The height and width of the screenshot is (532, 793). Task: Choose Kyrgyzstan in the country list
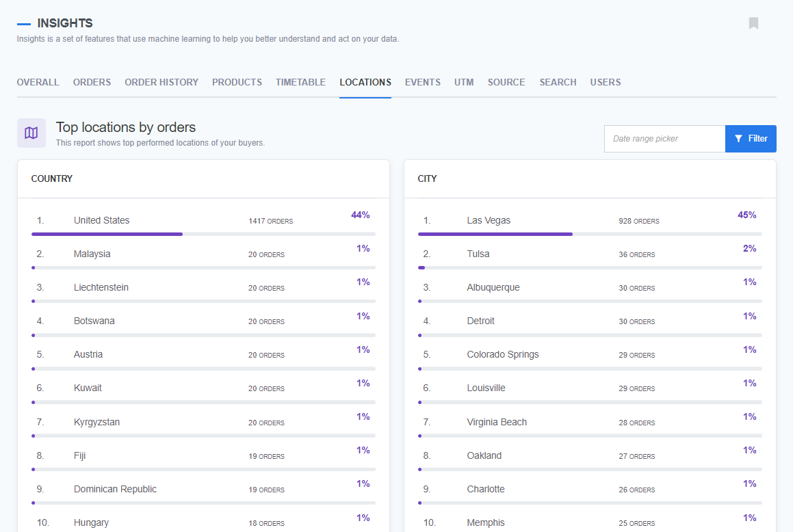click(x=203, y=423)
